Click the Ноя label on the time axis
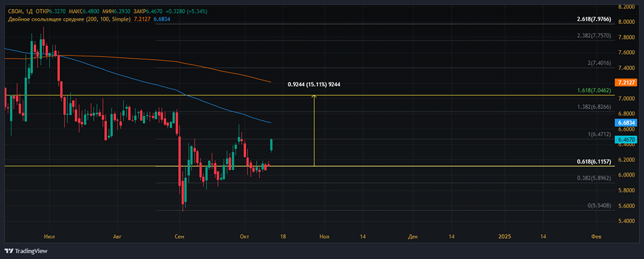This screenshot has width=644, height=259. 325,237
